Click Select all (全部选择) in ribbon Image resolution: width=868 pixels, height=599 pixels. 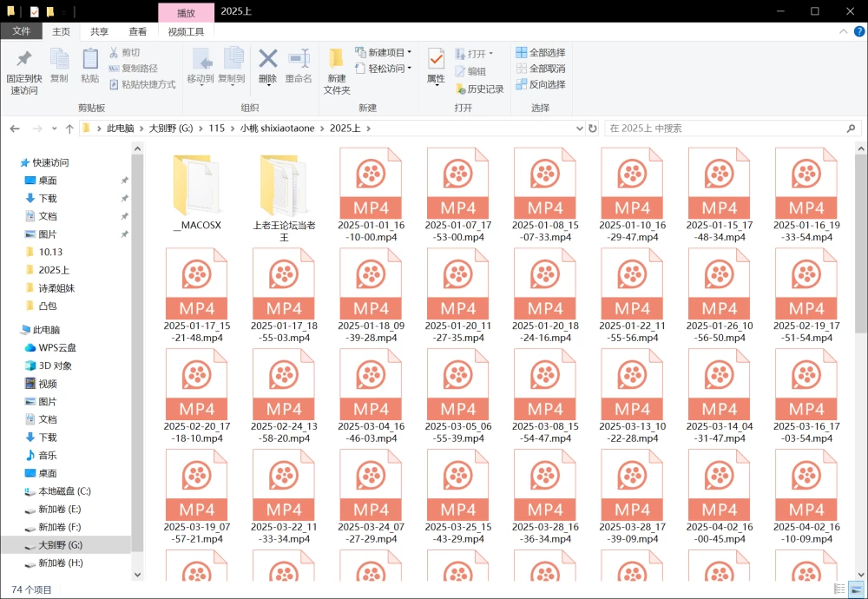point(540,53)
